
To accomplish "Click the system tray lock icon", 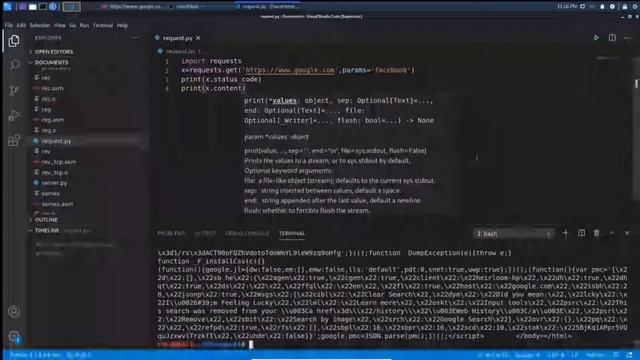I will point(624,7).
